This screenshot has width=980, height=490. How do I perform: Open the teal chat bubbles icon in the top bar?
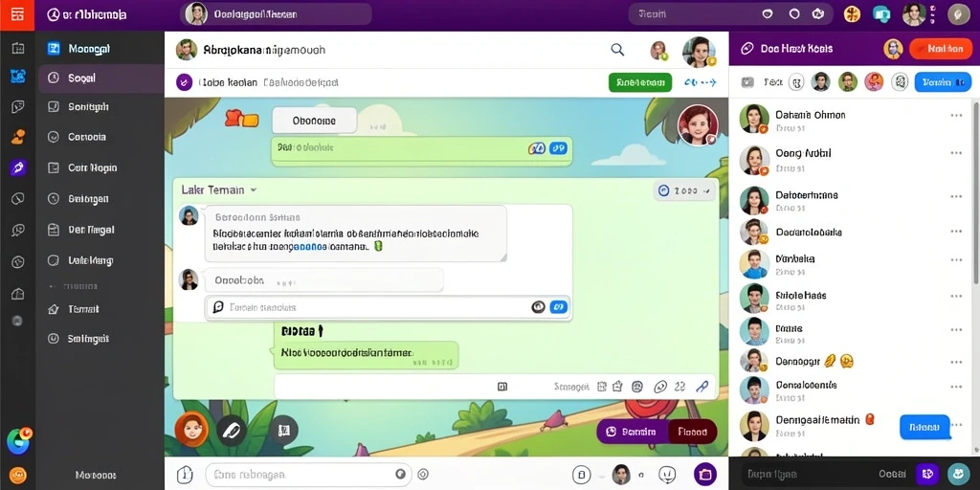coord(881,13)
